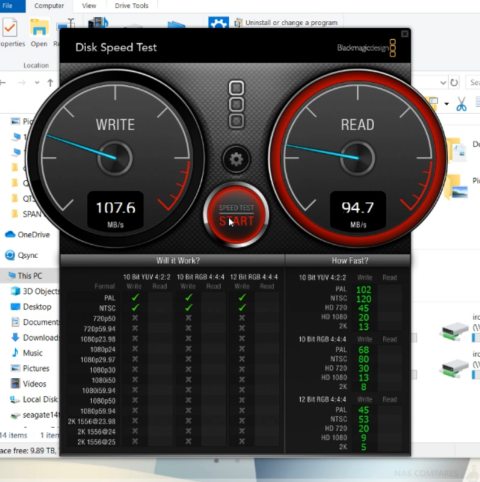The image size is (480, 482).
Task: Start the disk speed test
Action: pos(236,215)
